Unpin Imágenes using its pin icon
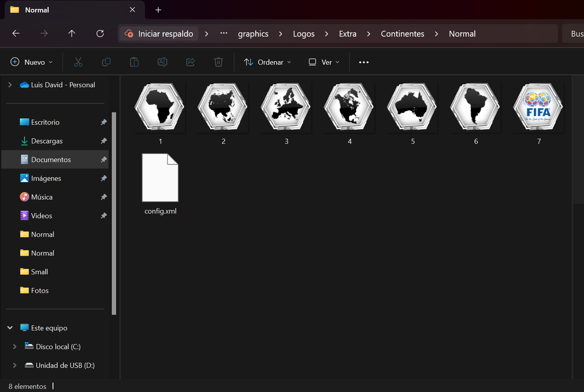This screenshot has width=584, height=392. (x=103, y=178)
